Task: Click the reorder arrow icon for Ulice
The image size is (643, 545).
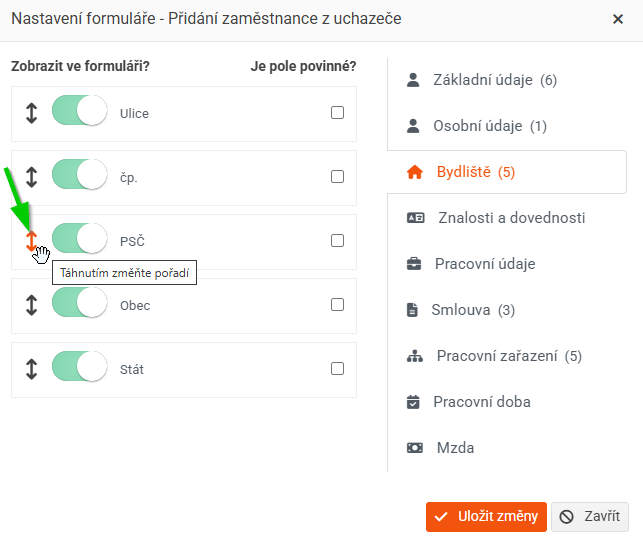Action: pos(32,113)
